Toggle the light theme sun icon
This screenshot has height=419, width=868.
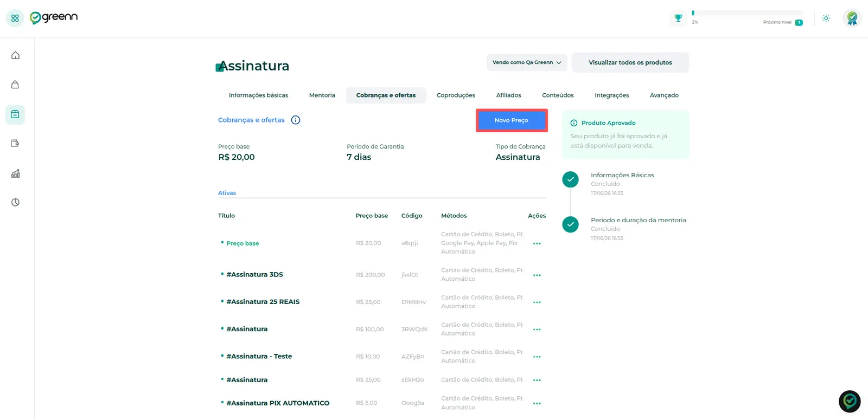(826, 18)
